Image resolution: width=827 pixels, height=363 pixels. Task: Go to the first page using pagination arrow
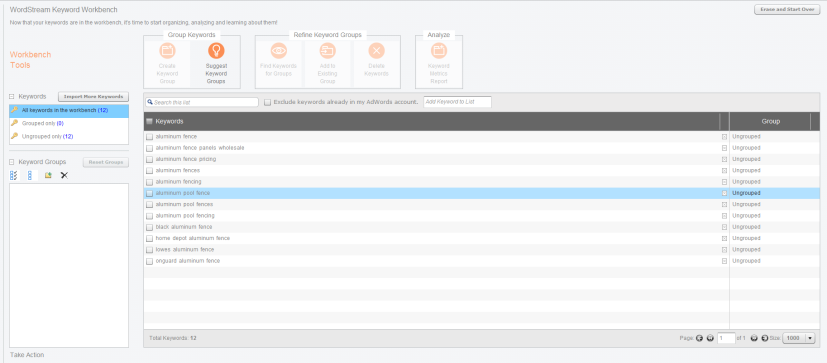tap(699, 338)
